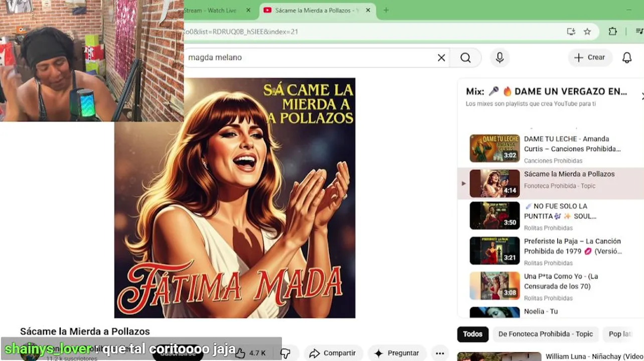Click the Canciones Prohibidas channel name
Viewport: 644px width, 361px height.
coord(553,161)
